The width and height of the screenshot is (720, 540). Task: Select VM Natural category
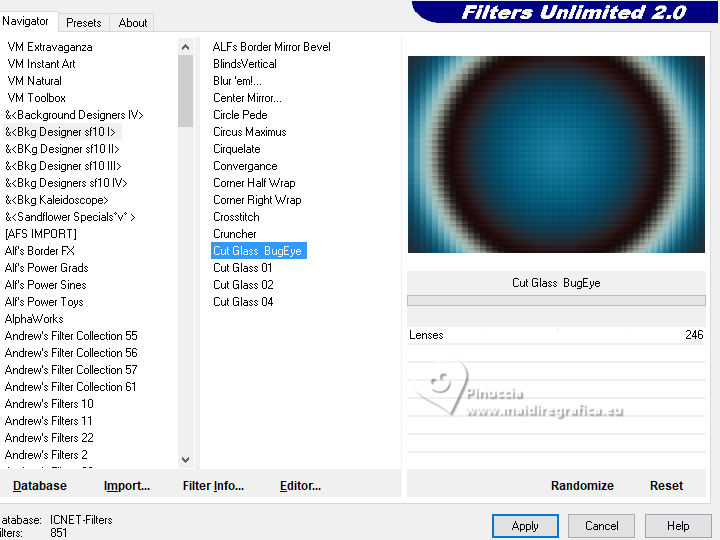tap(34, 81)
